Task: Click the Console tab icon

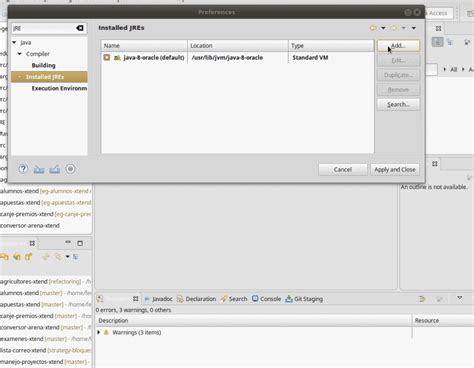Action: click(255, 299)
